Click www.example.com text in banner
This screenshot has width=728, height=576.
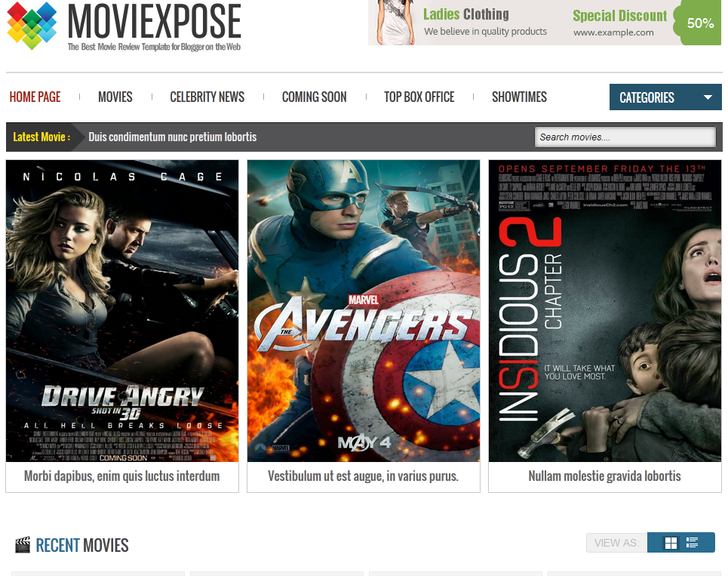(x=613, y=32)
